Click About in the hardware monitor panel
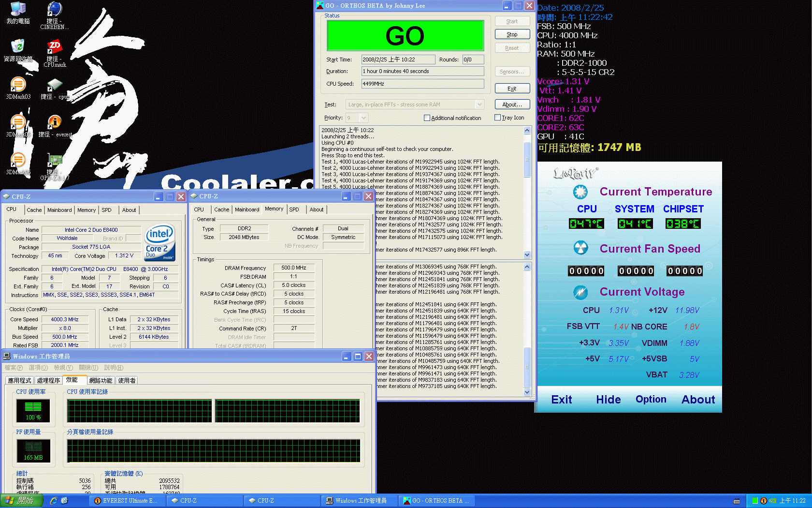Viewport: 812px width, 508px height. pos(698,400)
